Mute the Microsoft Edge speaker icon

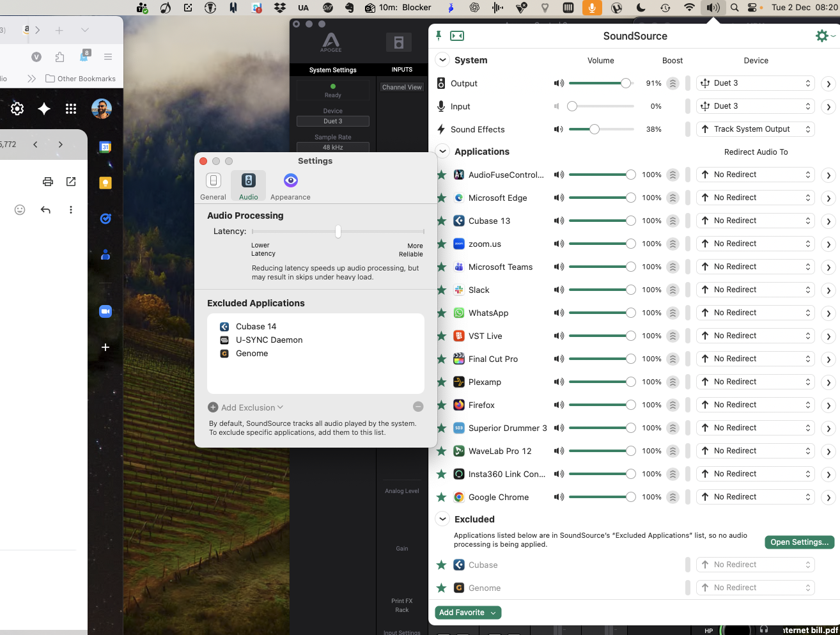pos(559,198)
